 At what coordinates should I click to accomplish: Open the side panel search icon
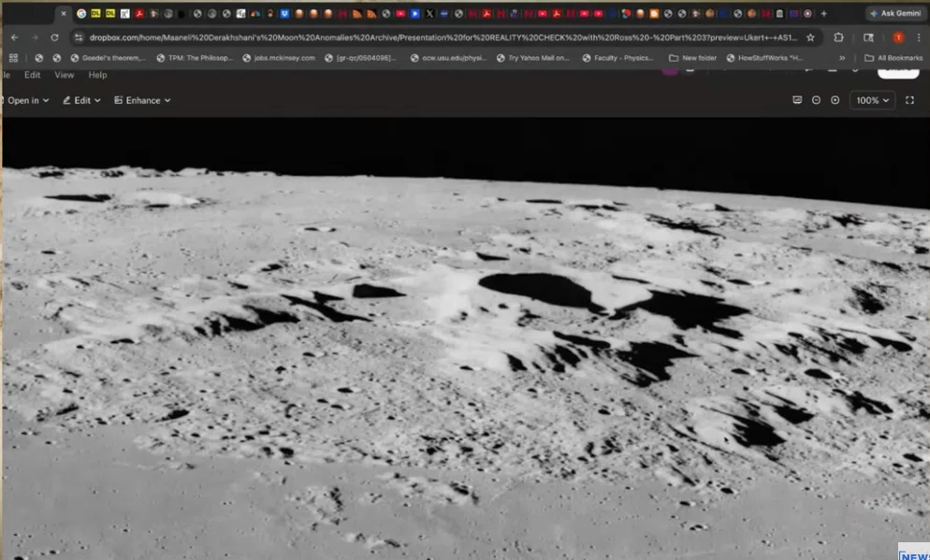pyautogui.click(x=868, y=37)
